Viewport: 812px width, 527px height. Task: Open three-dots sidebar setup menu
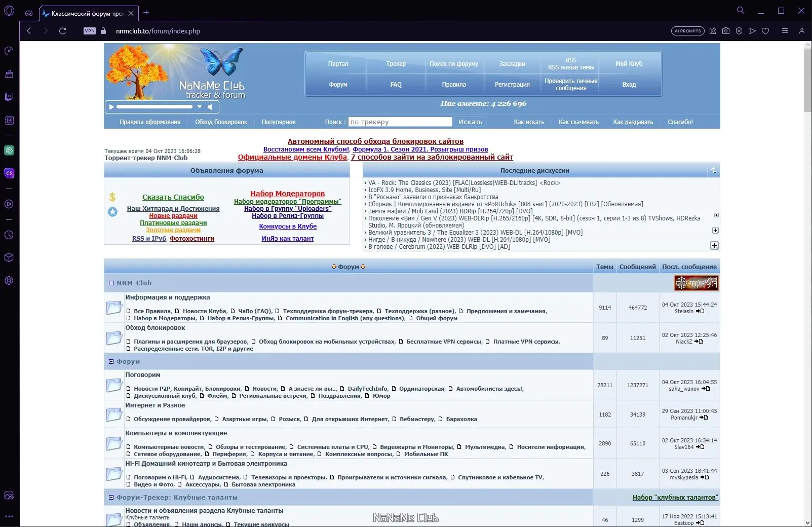[x=9, y=517]
